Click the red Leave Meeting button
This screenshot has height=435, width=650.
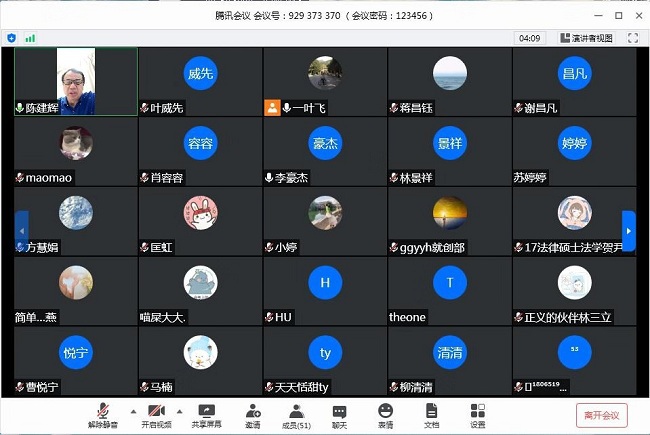coord(602,415)
